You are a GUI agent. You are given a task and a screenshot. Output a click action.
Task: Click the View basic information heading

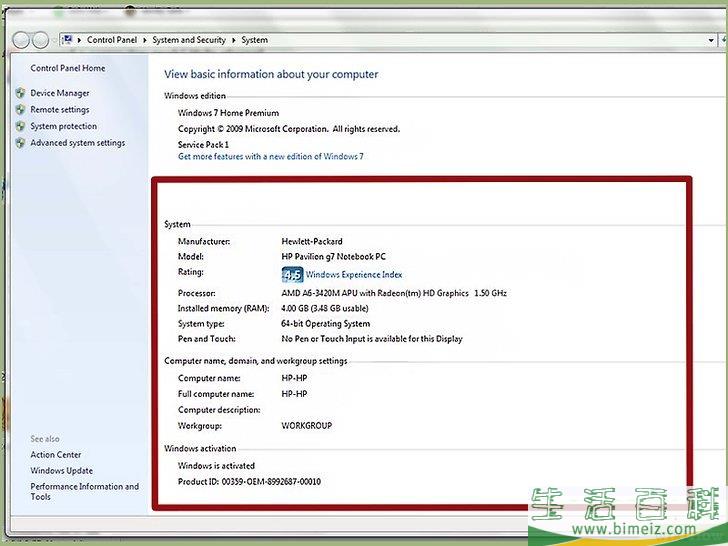(271, 74)
